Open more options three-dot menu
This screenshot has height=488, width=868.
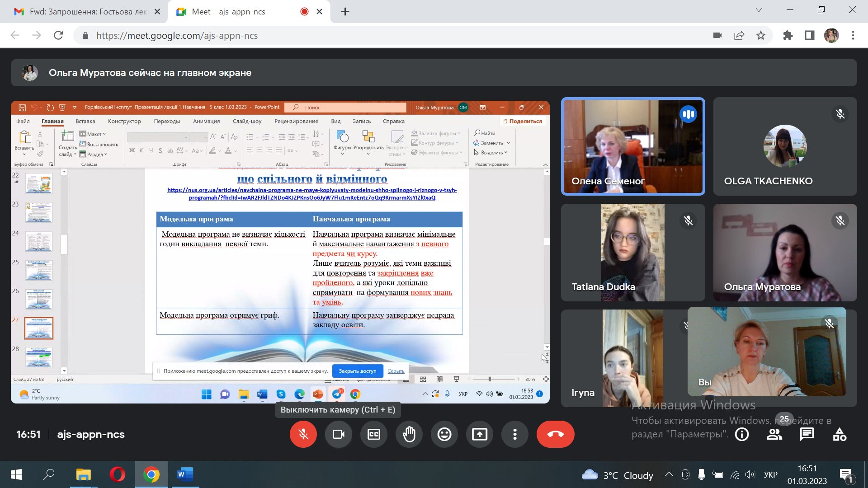pyautogui.click(x=515, y=434)
